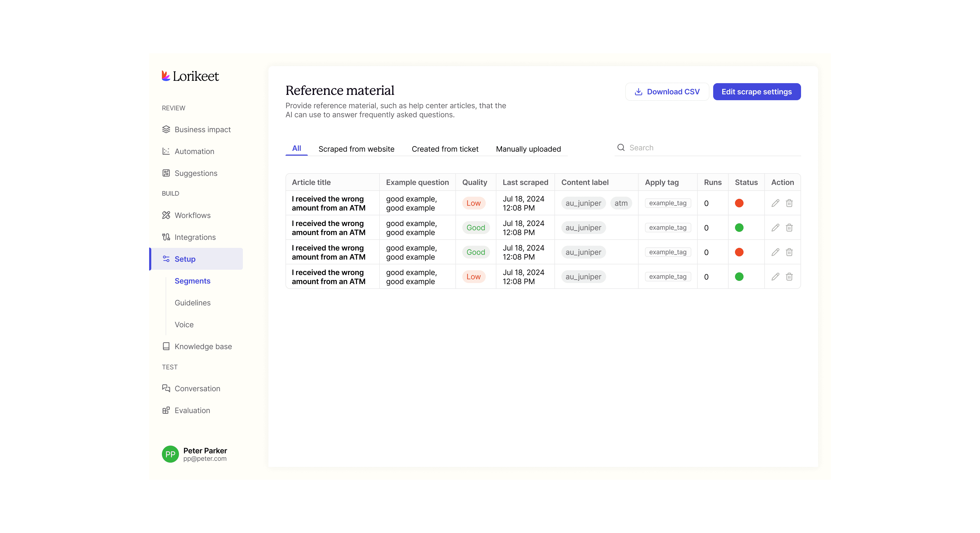
Task: Click au_juniper chip beside the atm label
Action: pos(583,203)
